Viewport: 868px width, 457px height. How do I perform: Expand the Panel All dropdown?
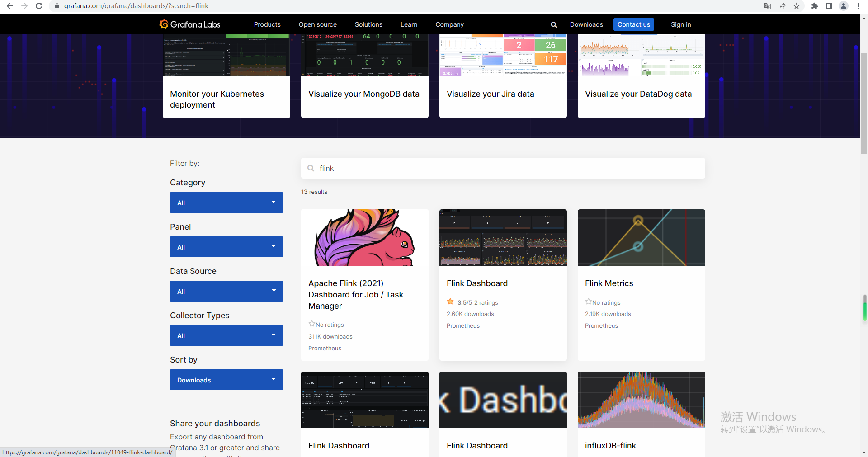click(226, 247)
